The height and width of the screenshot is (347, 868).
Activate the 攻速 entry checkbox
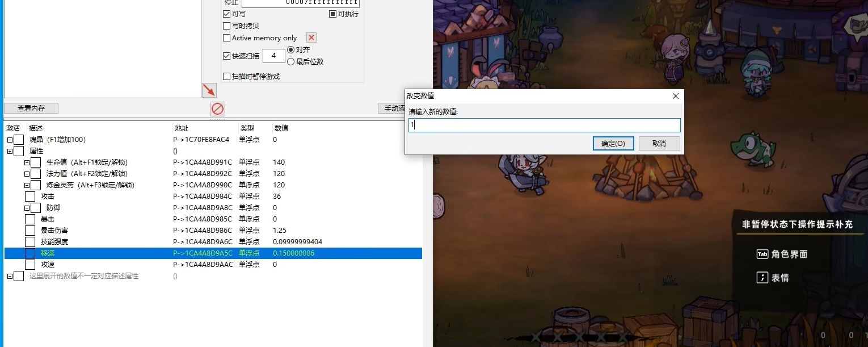click(30, 265)
